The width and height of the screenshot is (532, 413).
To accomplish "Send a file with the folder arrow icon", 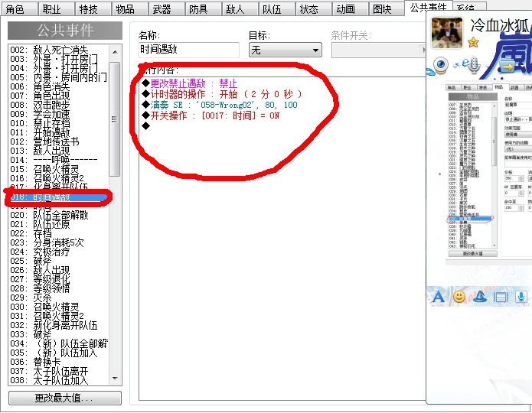I will pos(508,67).
